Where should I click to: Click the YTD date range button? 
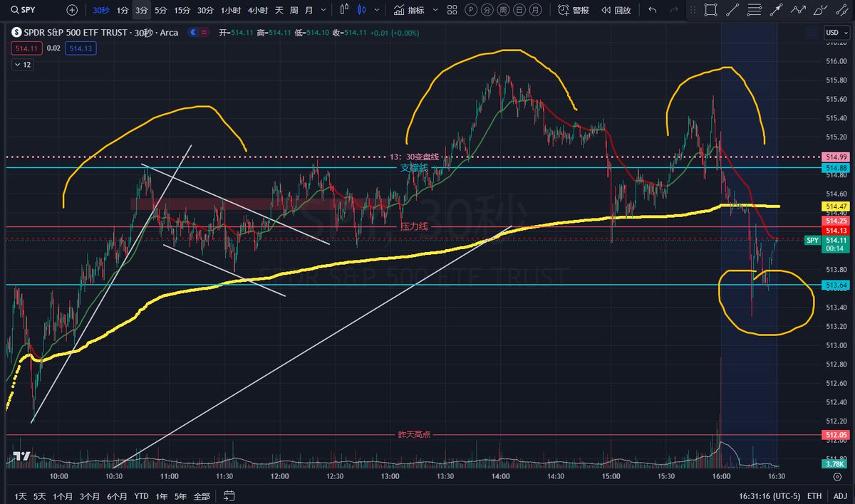click(x=142, y=496)
